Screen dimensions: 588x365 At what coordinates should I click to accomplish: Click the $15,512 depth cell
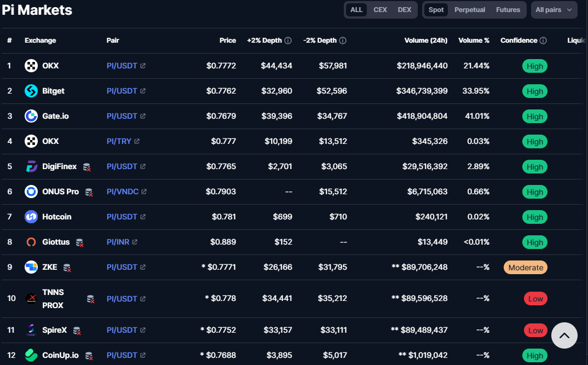(333, 192)
